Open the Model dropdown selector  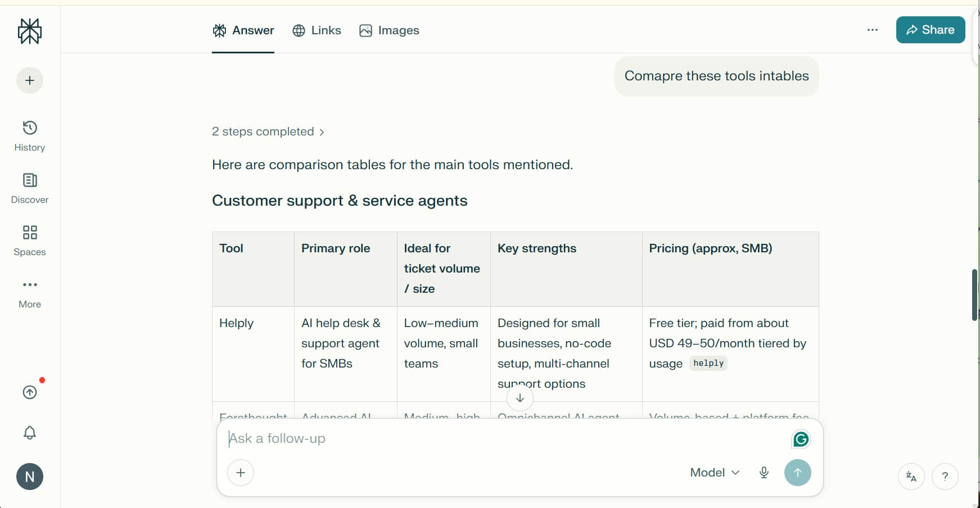click(715, 473)
